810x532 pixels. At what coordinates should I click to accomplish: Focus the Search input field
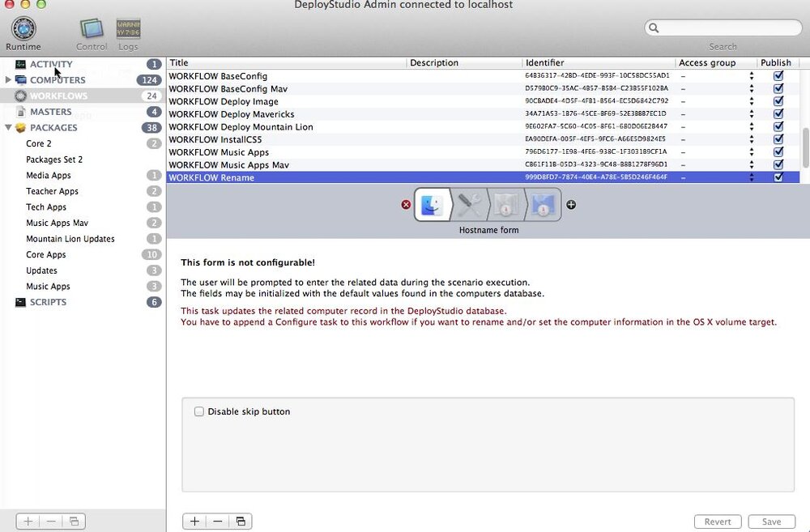[x=723, y=28]
